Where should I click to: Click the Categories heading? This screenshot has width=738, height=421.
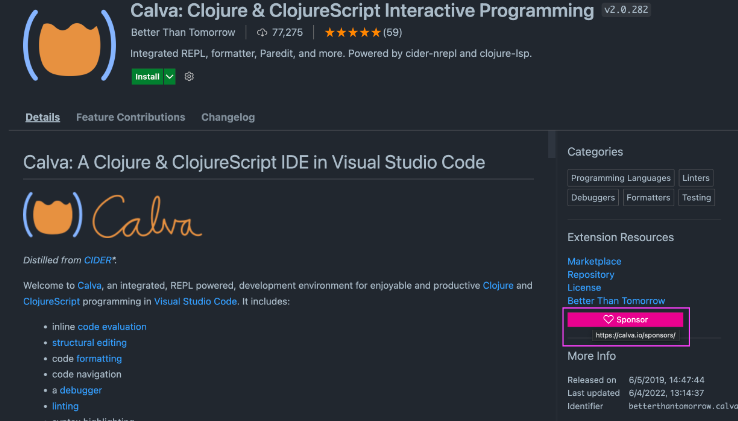(x=595, y=152)
